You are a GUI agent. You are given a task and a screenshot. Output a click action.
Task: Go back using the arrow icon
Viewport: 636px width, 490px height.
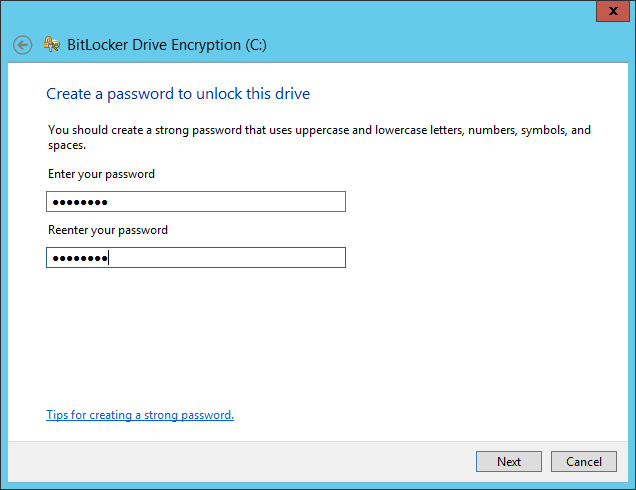point(22,45)
